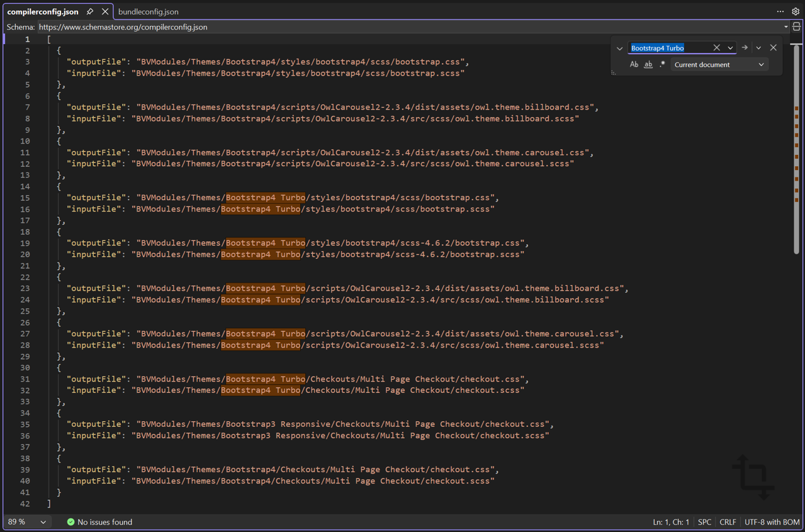Close the compilerconfig.json tab

pyautogui.click(x=105, y=11)
